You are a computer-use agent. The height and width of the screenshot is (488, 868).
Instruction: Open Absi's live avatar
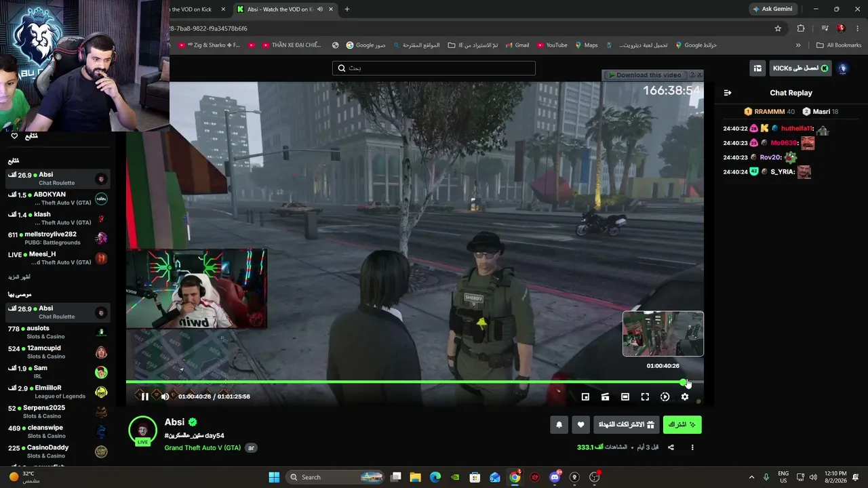(142, 430)
